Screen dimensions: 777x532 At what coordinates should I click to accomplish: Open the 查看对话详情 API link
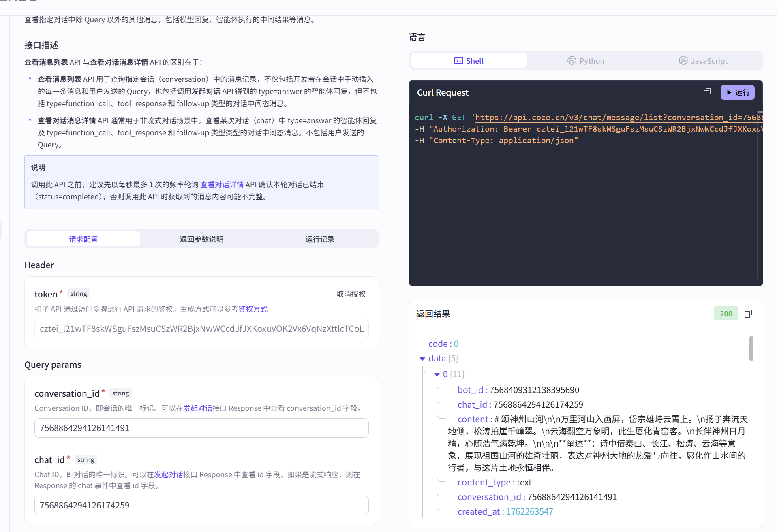coord(222,184)
